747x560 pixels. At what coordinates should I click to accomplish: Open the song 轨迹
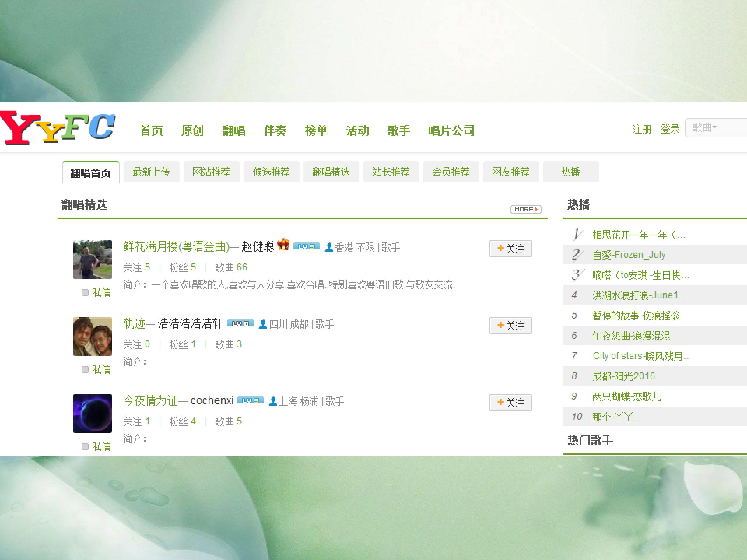(134, 324)
